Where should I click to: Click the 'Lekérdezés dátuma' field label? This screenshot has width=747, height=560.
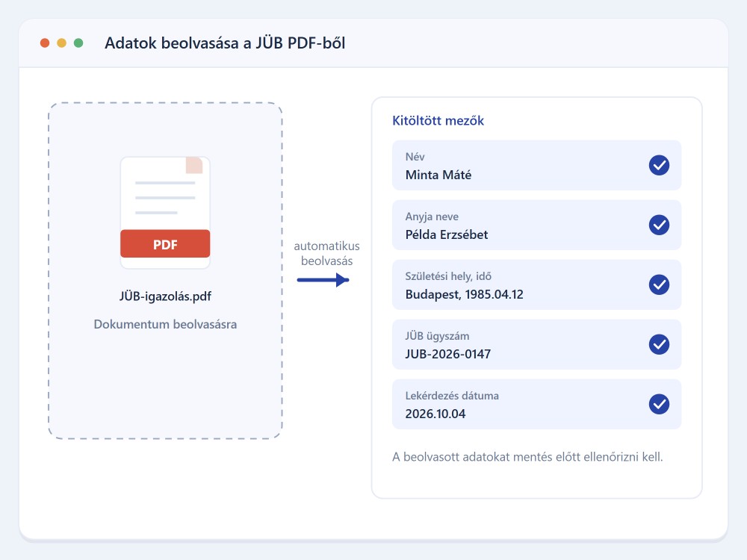point(452,396)
